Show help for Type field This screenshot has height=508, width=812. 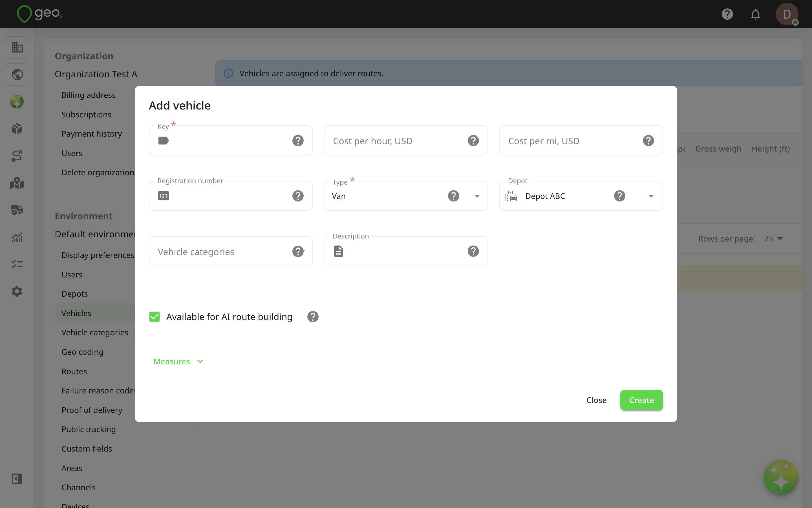pos(454,196)
